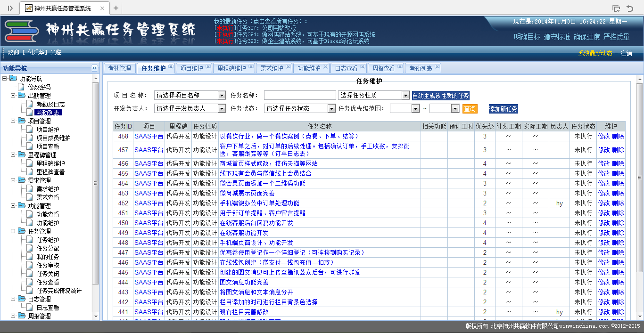Collapse the 里程碑管理 tree node

(13, 155)
